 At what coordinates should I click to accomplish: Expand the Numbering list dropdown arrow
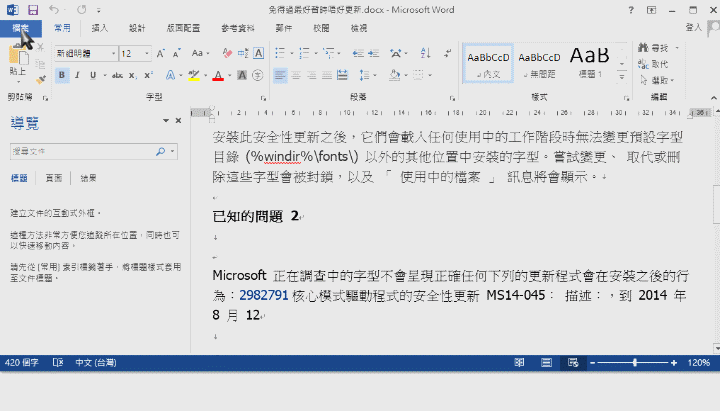pos(316,53)
